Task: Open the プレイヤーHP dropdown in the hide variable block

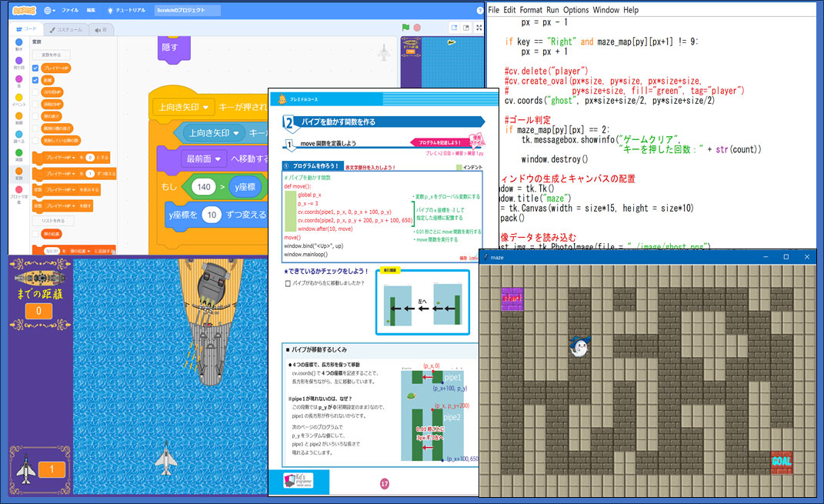Action: (61, 206)
